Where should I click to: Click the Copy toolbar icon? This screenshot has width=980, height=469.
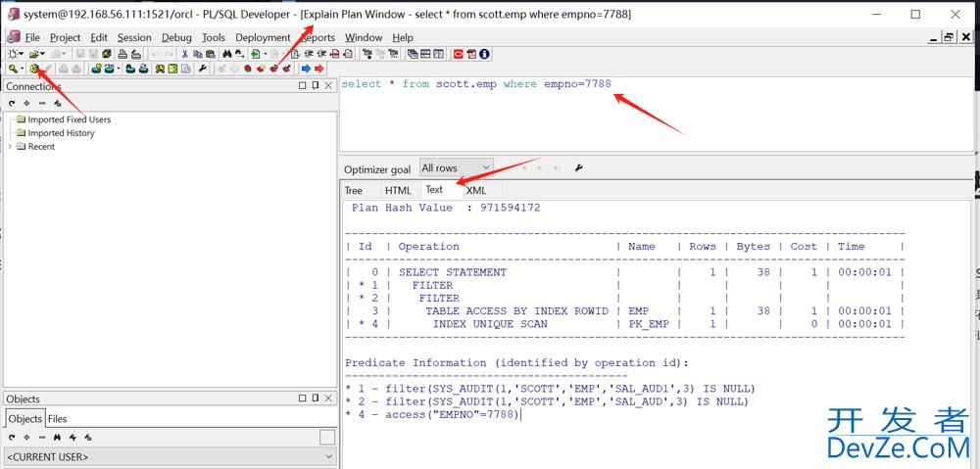pyautogui.click(x=198, y=54)
